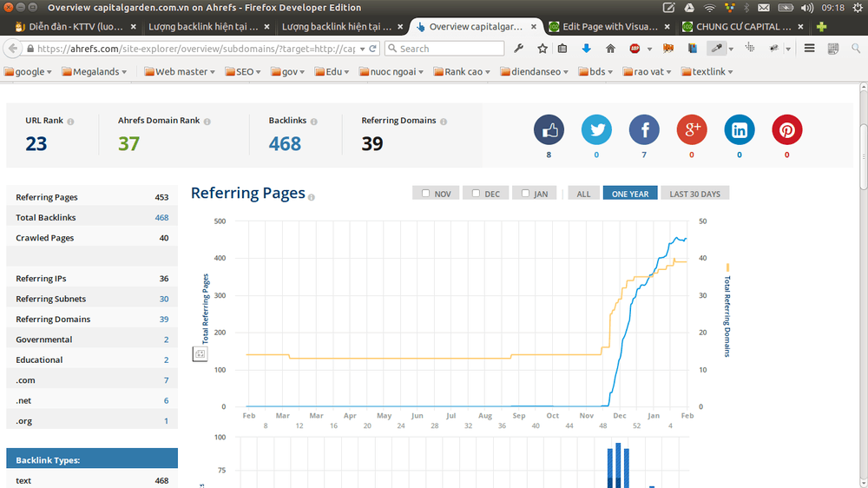Open the downloads arrow icon
Screen dimensions: 868x488
pyautogui.click(x=586, y=49)
